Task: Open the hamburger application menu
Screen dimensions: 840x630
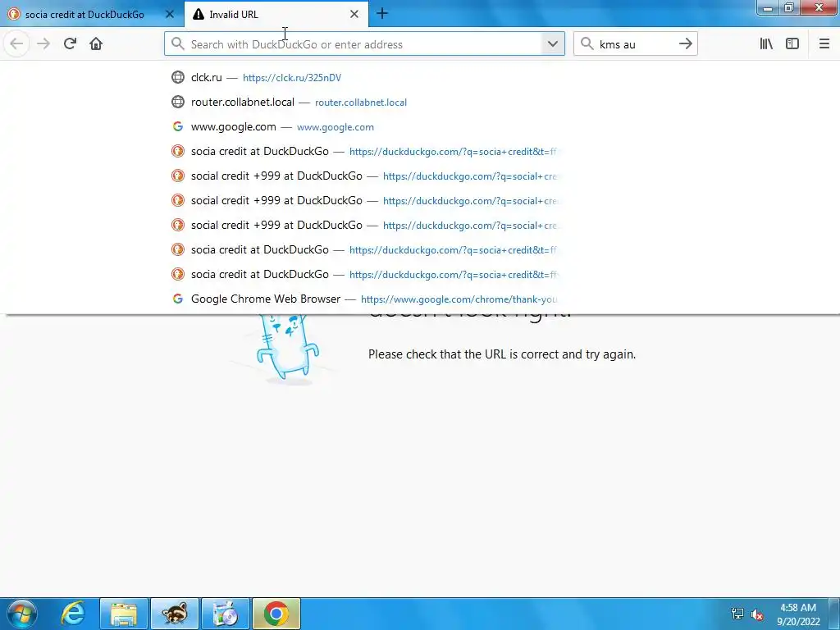Action: pos(824,44)
